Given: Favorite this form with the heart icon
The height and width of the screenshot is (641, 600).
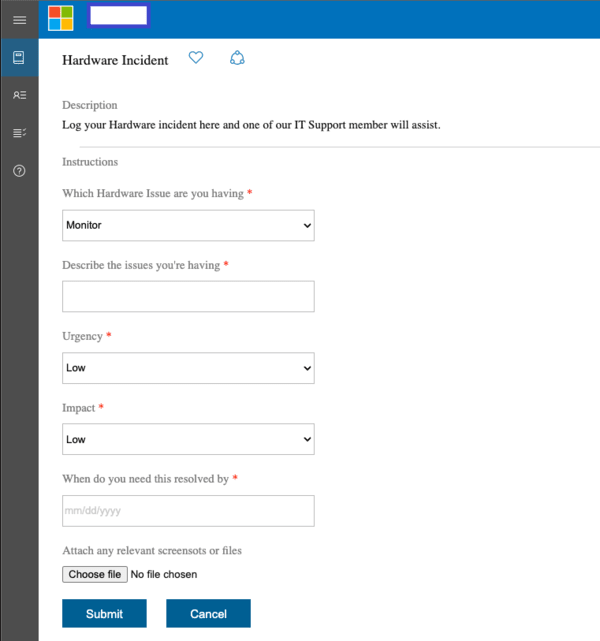Looking at the screenshot, I should pyautogui.click(x=196, y=58).
